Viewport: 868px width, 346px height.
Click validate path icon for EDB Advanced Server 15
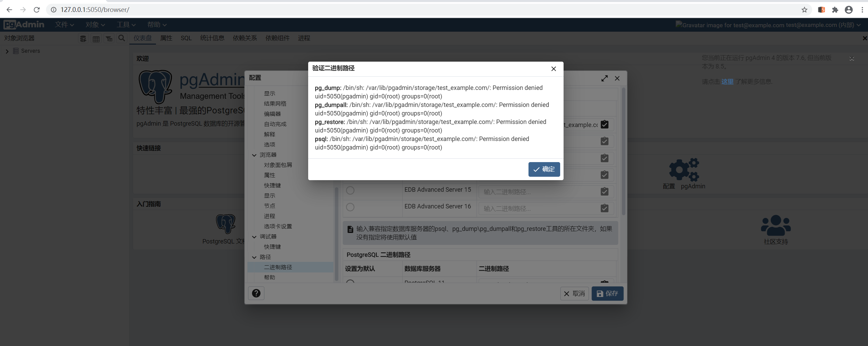click(604, 192)
